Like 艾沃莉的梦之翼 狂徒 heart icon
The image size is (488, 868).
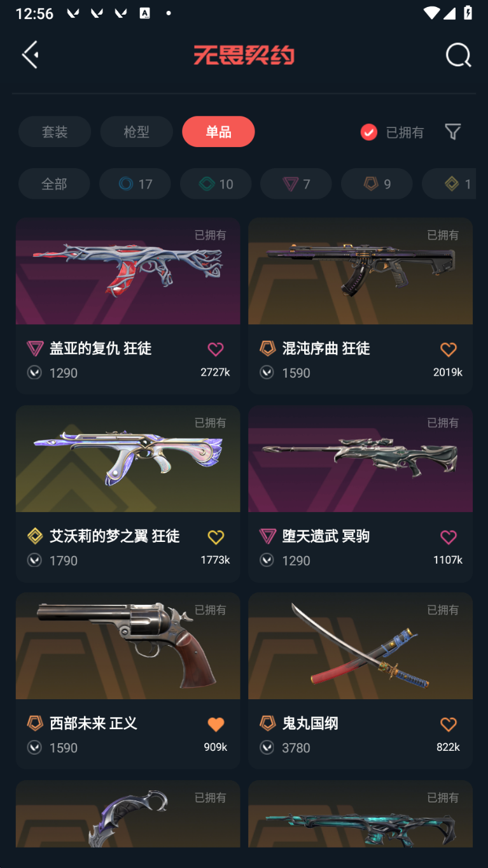click(x=216, y=537)
